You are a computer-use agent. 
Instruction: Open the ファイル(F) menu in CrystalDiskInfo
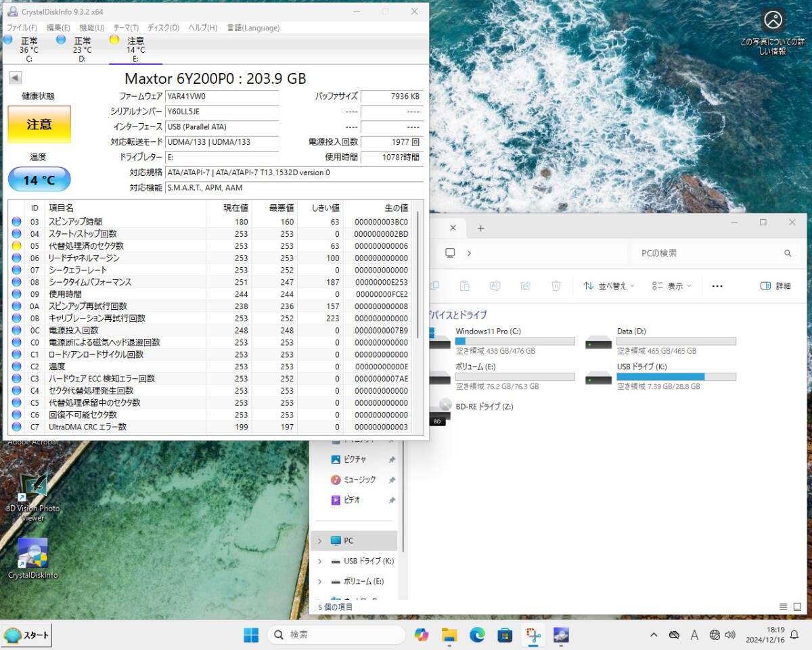tap(22, 28)
